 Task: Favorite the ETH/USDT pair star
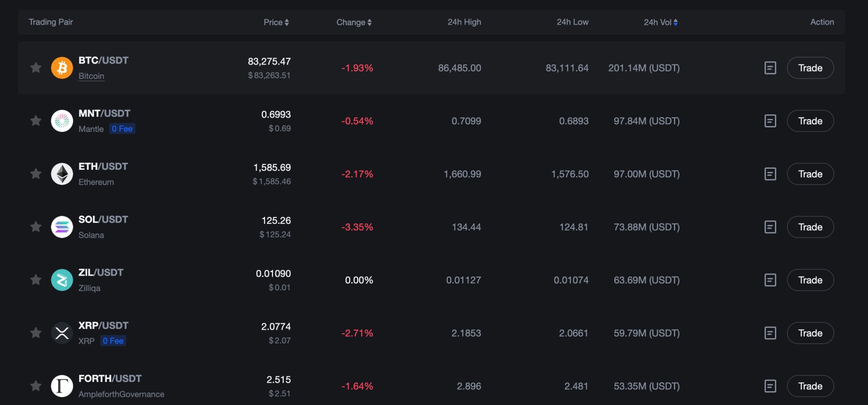[35, 174]
